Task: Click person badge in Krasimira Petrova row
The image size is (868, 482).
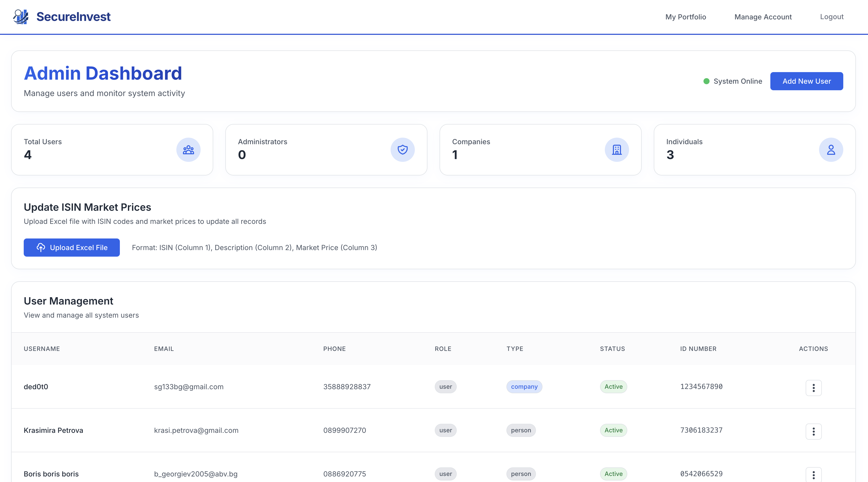Action: tap(521, 430)
